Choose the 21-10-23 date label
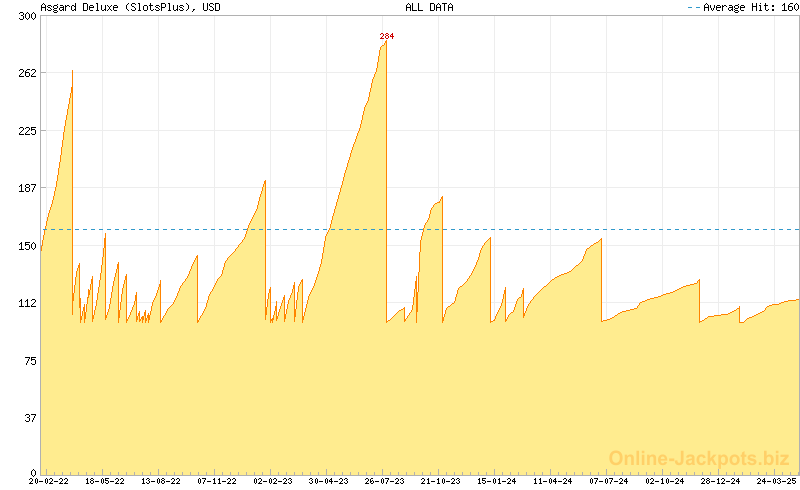This screenshot has width=800, height=490. click(441, 481)
